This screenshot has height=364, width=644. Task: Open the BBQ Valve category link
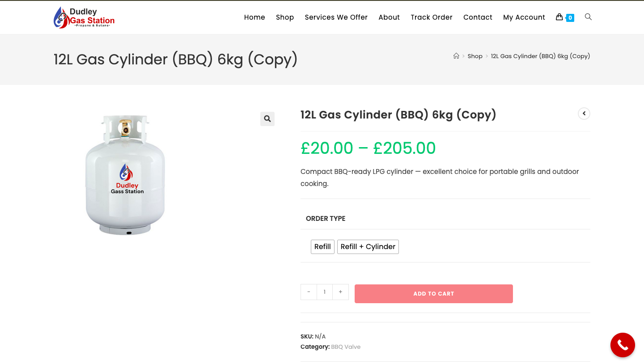tap(346, 347)
